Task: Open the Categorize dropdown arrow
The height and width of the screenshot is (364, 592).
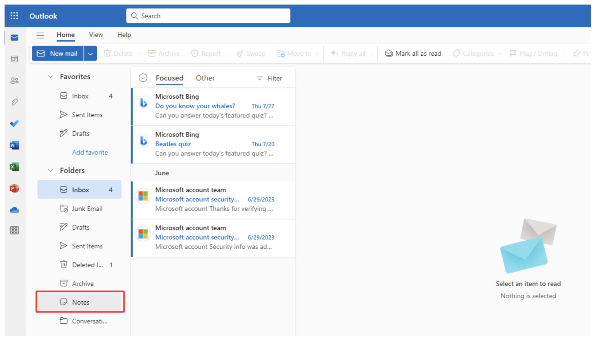Action: pyautogui.click(x=499, y=54)
